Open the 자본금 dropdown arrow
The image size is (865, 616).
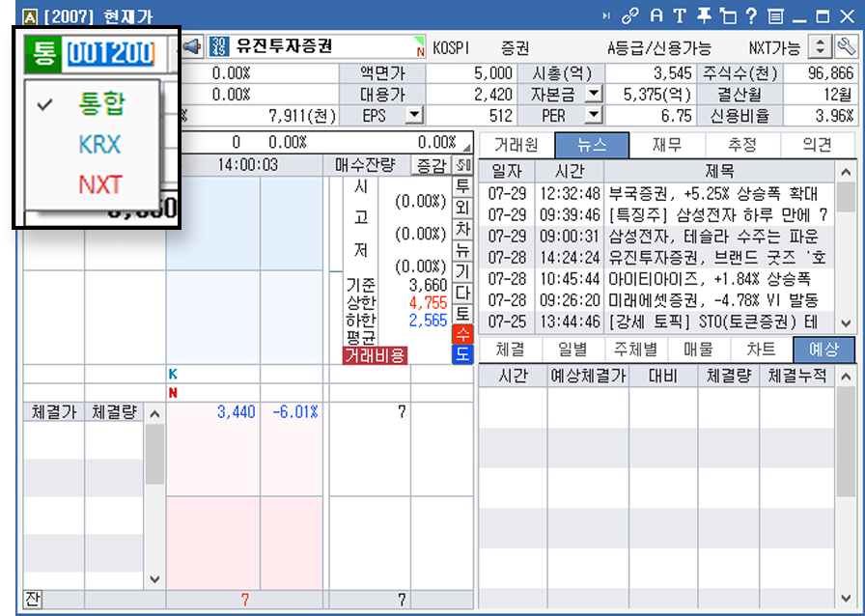click(x=593, y=95)
